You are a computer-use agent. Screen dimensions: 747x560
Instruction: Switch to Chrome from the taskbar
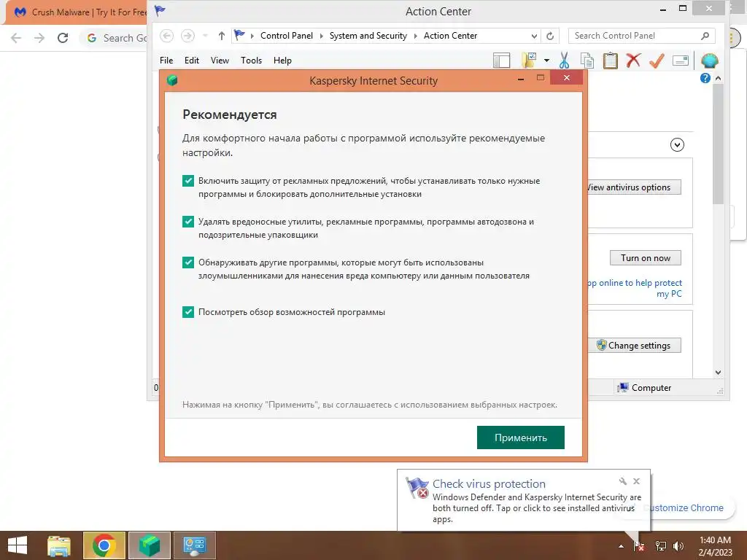[104, 545]
